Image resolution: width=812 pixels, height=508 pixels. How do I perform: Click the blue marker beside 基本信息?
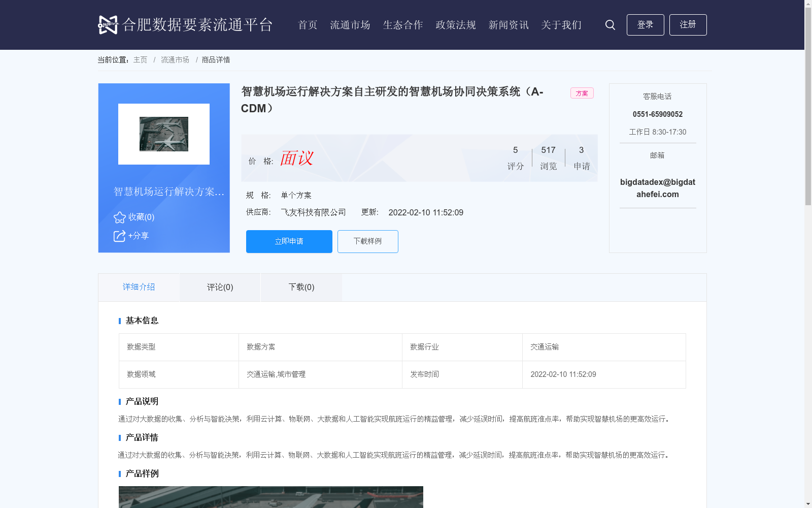(120, 321)
